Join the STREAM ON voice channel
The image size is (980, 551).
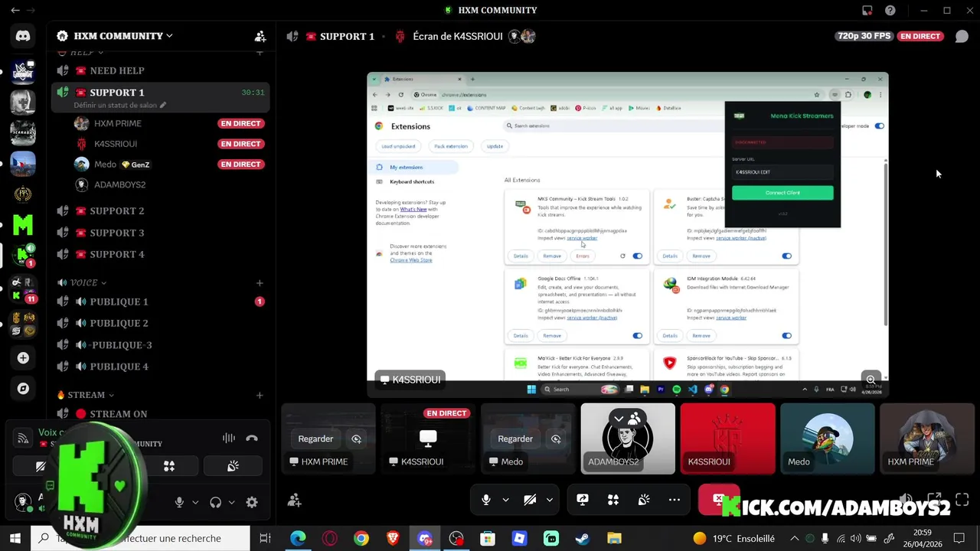[160, 414]
